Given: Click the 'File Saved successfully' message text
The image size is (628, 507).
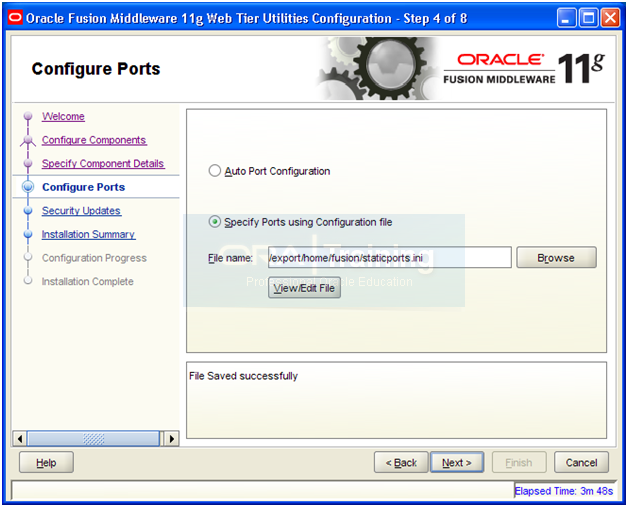Looking at the screenshot, I should tap(244, 376).
